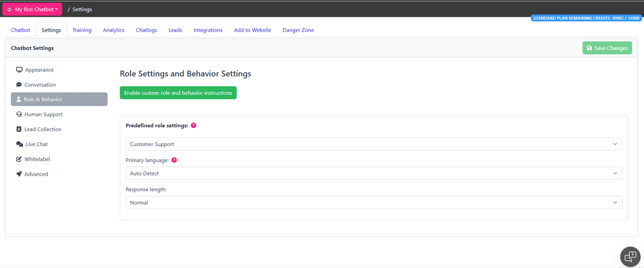
Task: Open the Danger Zone tab
Action: click(298, 30)
